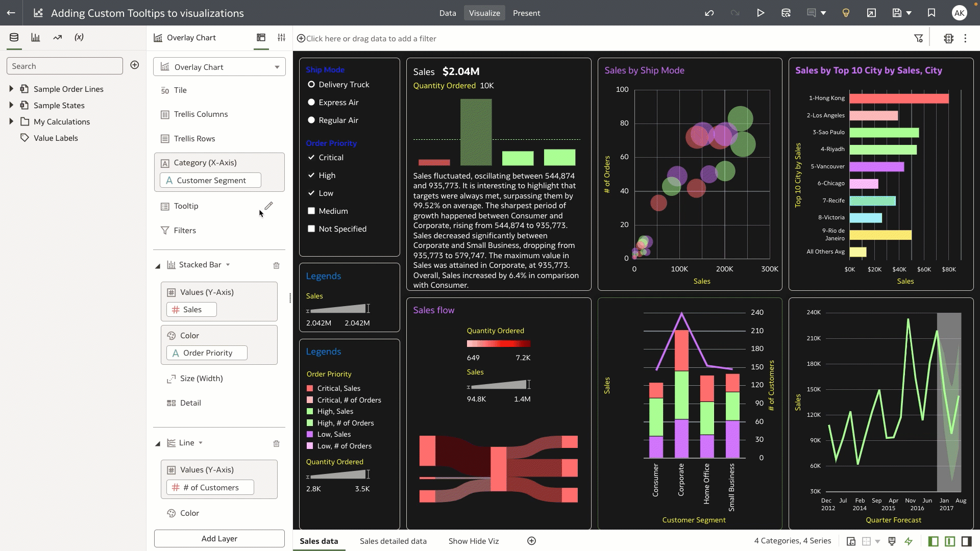The height and width of the screenshot is (551, 980).
Task: Open the Analytics panel
Action: click(57, 37)
